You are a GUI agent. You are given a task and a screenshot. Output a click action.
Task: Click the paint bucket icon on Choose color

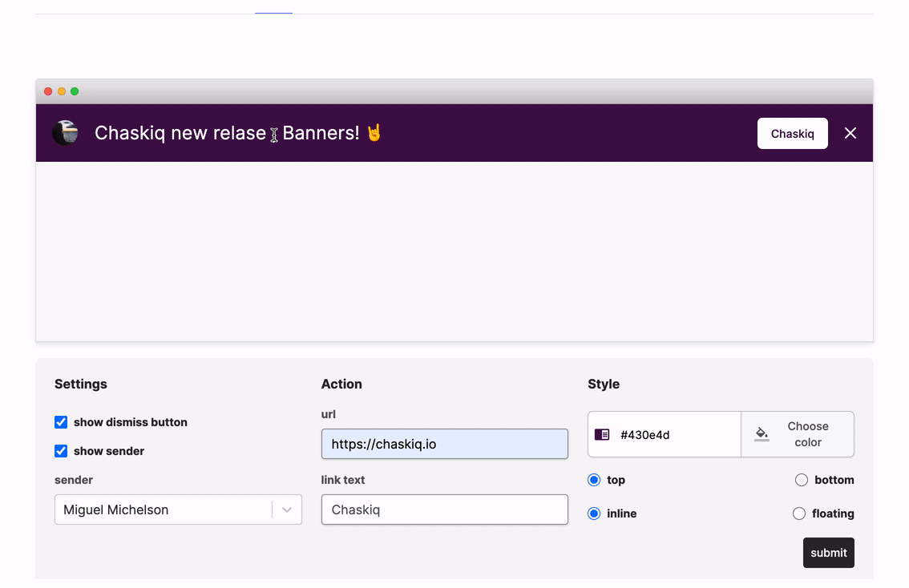click(761, 433)
